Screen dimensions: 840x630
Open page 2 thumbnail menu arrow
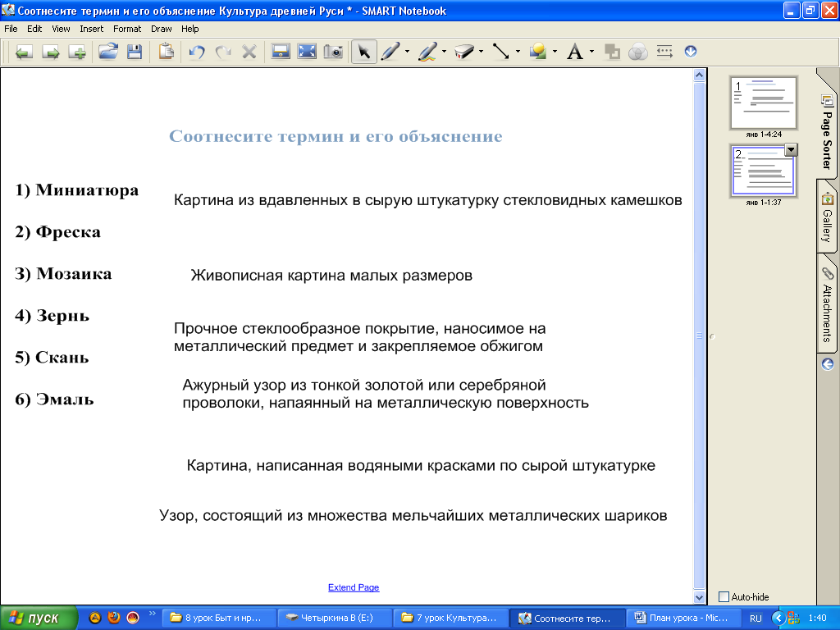point(791,150)
